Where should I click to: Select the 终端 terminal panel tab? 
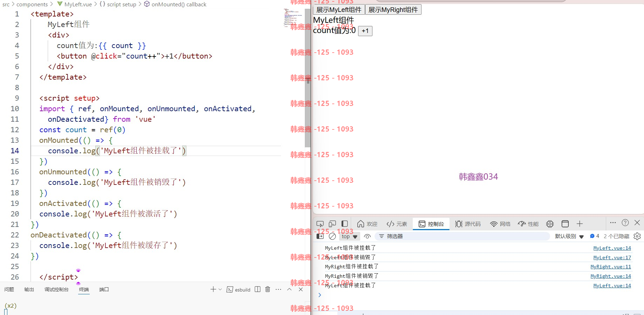(x=84, y=289)
